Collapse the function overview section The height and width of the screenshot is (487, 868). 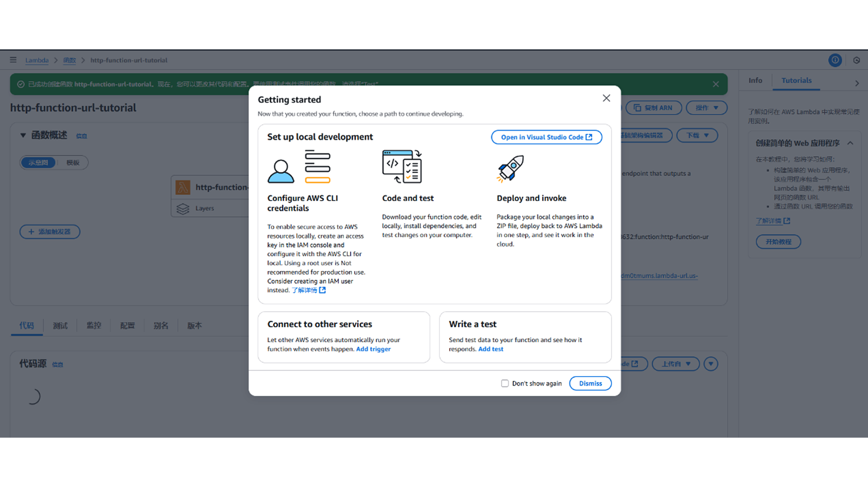tap(23, 136)
